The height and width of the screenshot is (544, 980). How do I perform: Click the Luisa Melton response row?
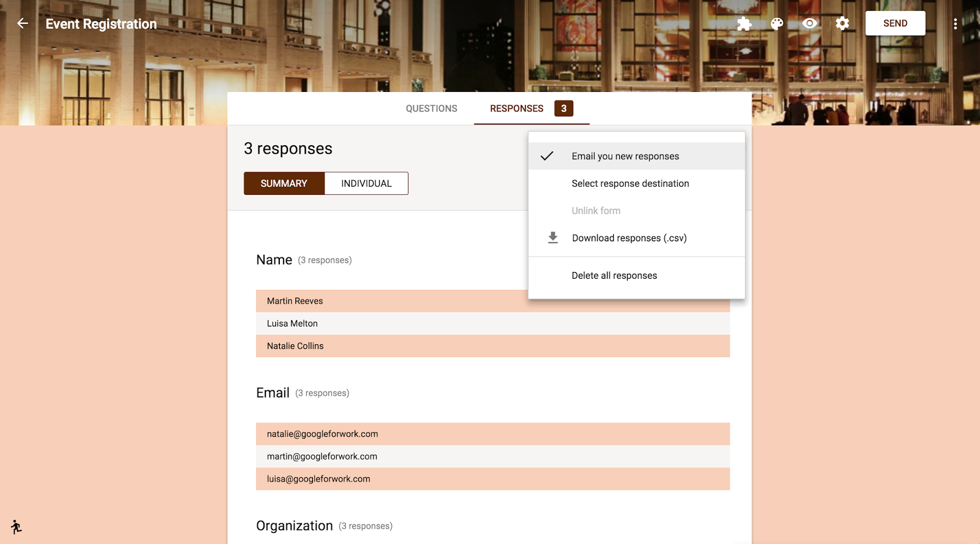coord(493,323)
